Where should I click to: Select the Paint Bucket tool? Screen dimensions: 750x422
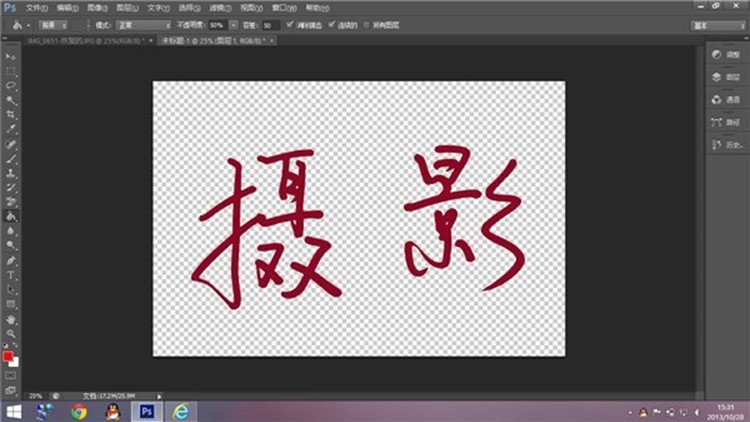tap(11, 215)
